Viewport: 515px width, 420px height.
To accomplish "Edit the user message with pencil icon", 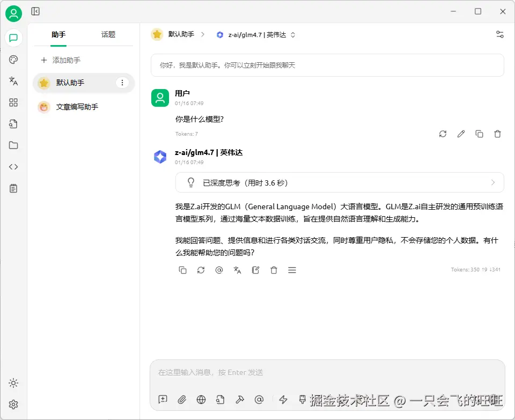I will [x=461, y=134].
